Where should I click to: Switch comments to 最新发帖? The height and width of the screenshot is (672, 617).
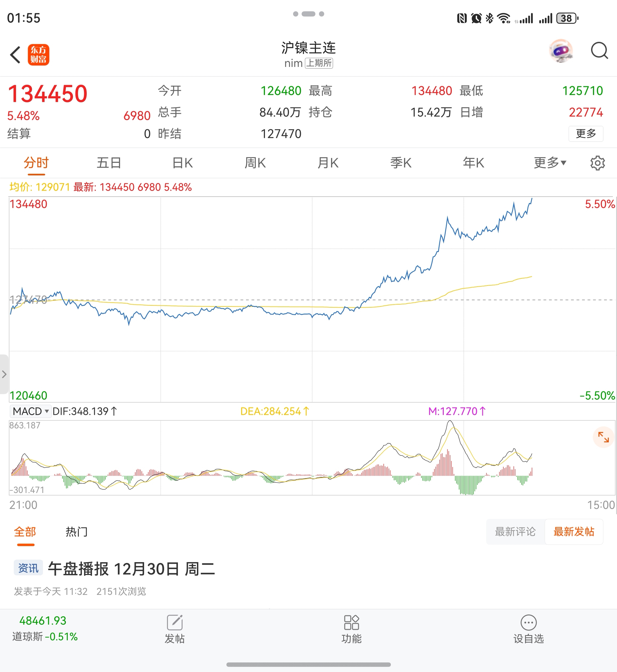point(574,532)
